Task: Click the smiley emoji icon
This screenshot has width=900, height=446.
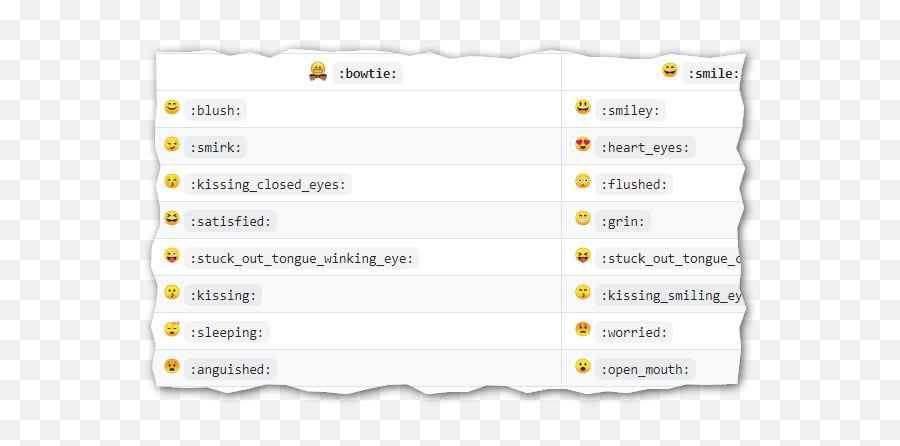Action: pos(583,107)
